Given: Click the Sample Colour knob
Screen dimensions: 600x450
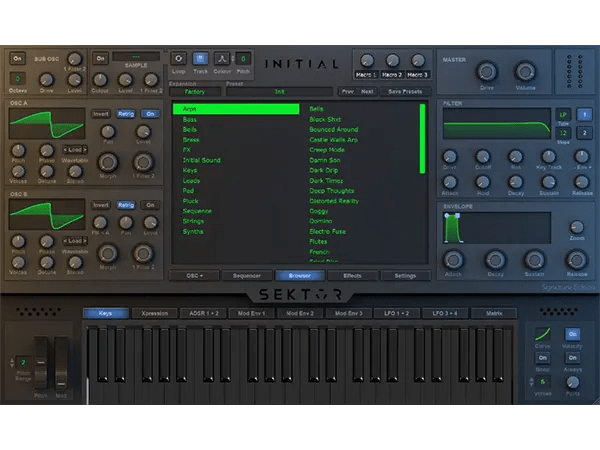Looking at the screenshot, I should (x=100, y=80).
